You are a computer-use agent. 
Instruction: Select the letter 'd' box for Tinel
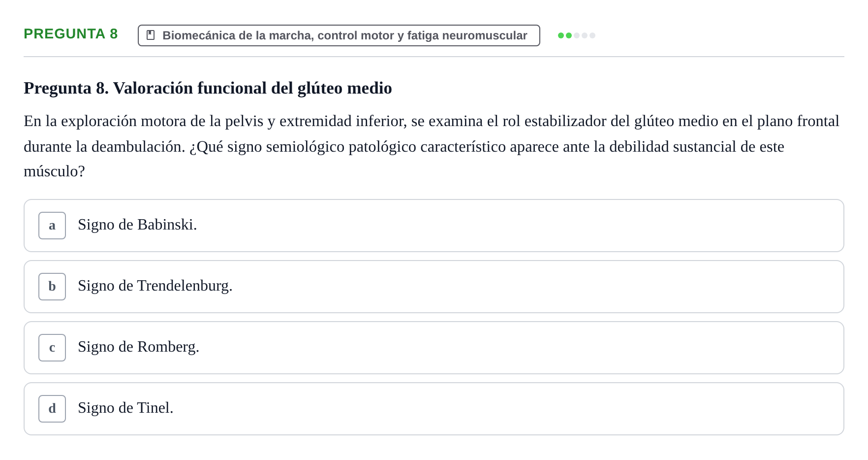click(52, 409)
